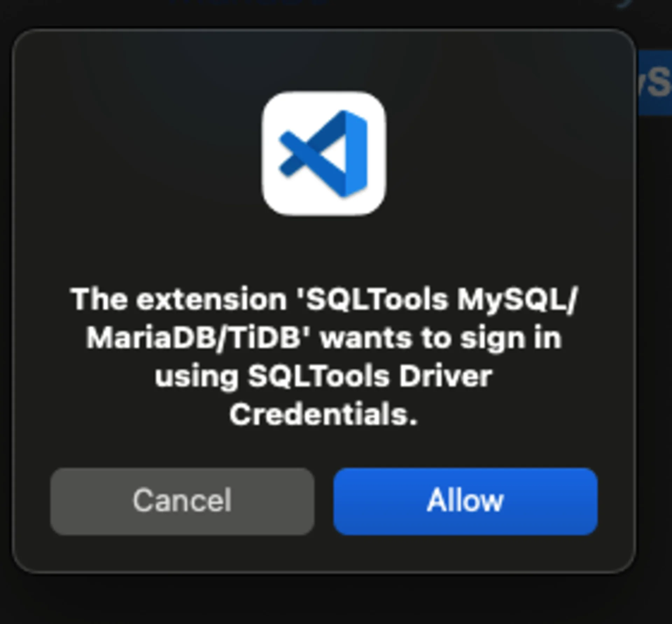
Task: Click the words 'The extension' in the message
Action: (x=178, y=300)
